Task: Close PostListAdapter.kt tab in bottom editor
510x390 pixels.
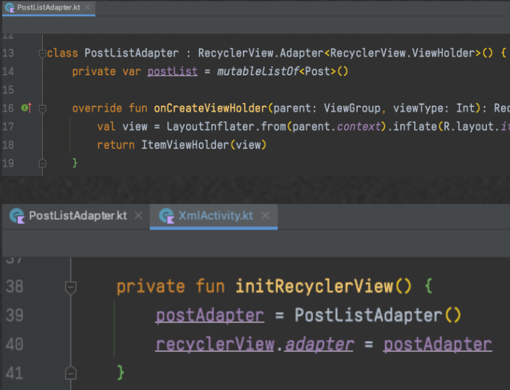Action: (x=138, y=216)
